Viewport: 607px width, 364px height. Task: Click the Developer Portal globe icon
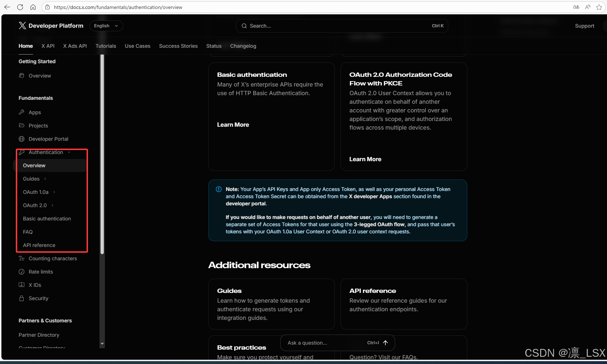tap(22, 139)
